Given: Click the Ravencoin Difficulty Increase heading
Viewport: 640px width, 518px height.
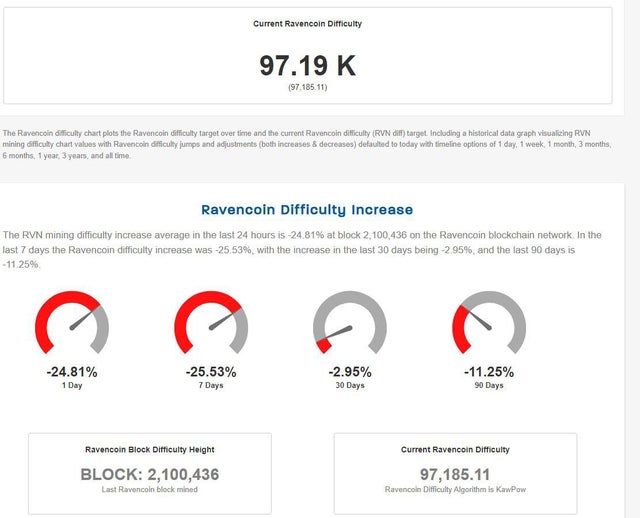Looking at the screenshot, I should tap(307, 210).
